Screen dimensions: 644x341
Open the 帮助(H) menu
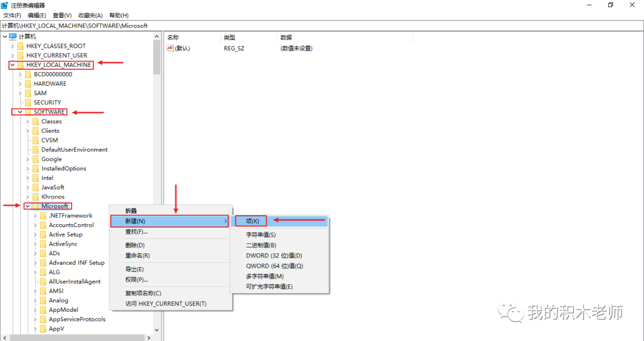[x=119, y=15]
